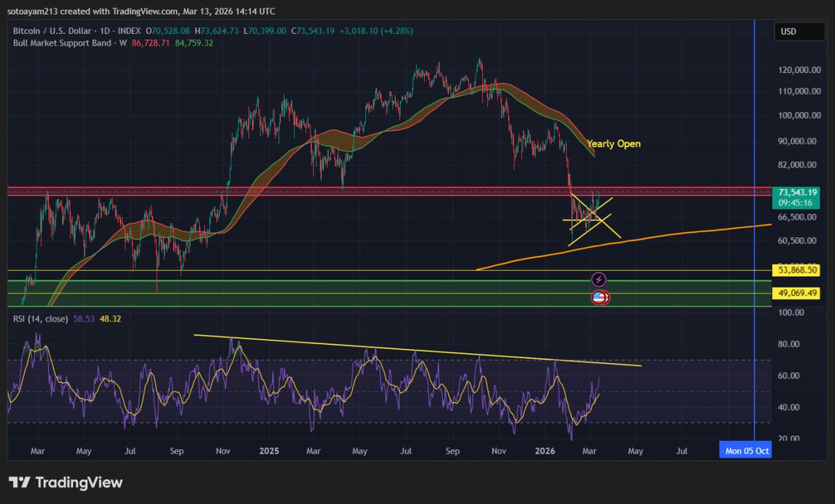Click the Yearly Open text annotation
This screenshot has width=835, height=504.
pyautogui.click(x=614, y=144)
